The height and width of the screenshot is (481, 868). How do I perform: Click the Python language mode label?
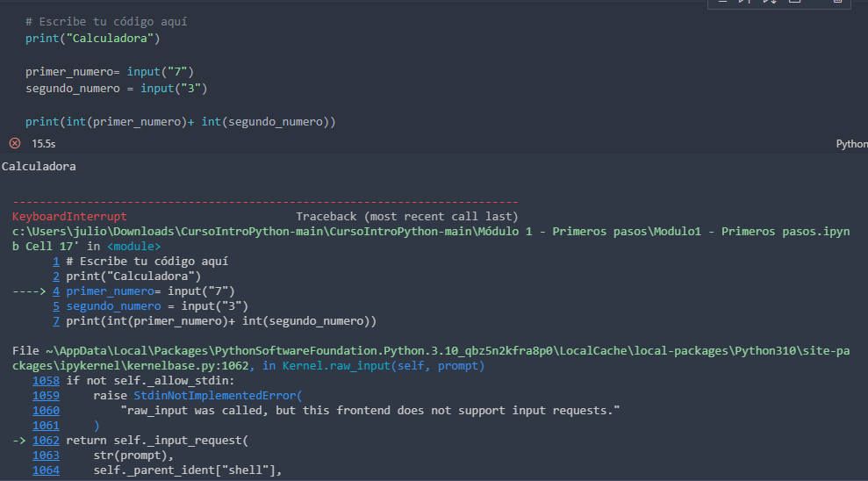coord(851,144)
